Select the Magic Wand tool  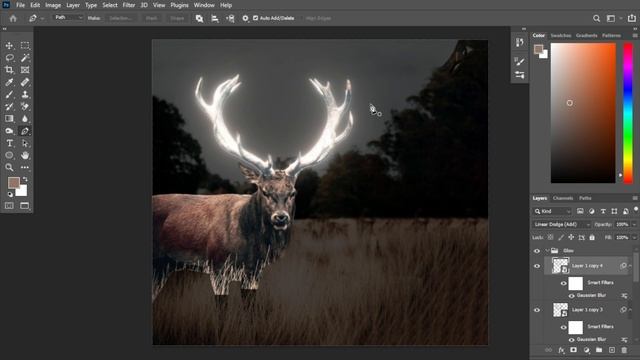click(25, 58)
